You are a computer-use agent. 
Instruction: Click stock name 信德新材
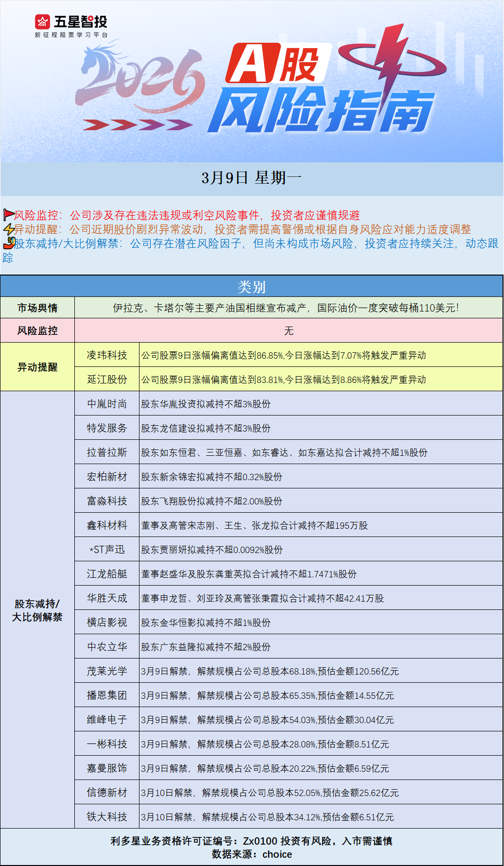point(107,793)
